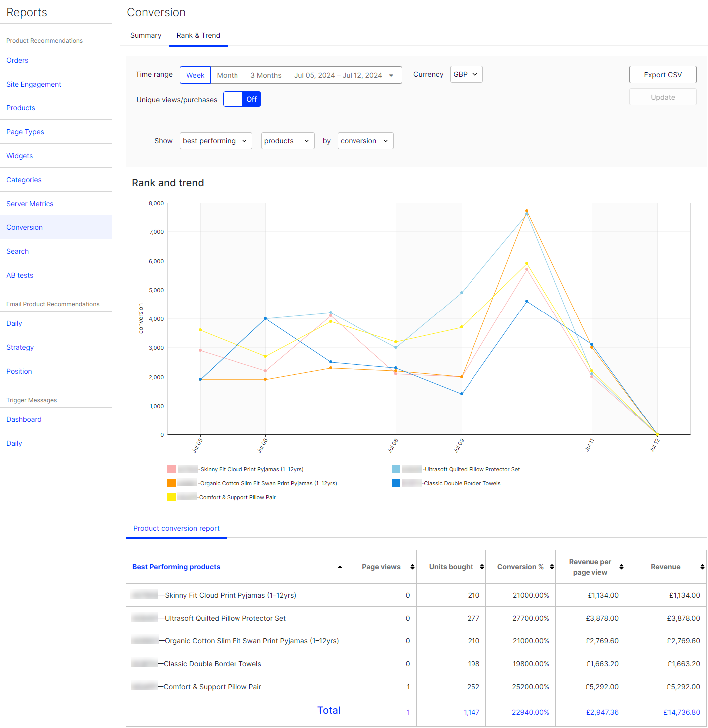
Task: Sort by Units bought sort arrows
Action: [x=482, y=567]
